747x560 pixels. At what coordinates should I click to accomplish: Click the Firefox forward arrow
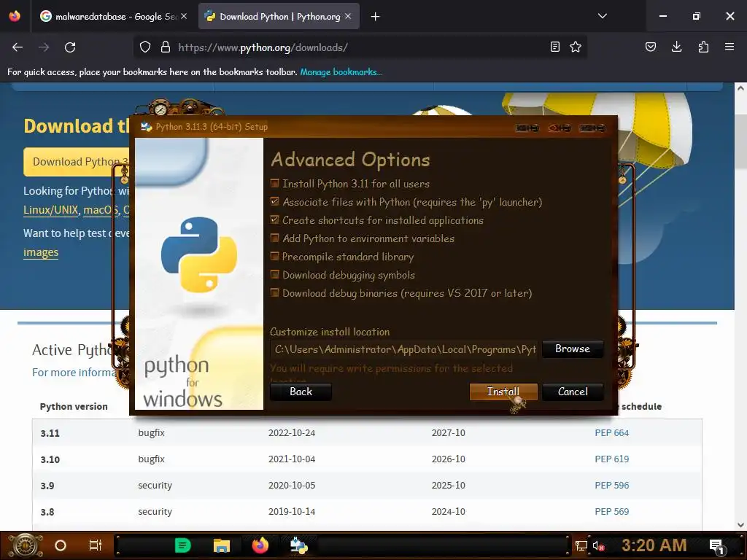click(44, 47)
